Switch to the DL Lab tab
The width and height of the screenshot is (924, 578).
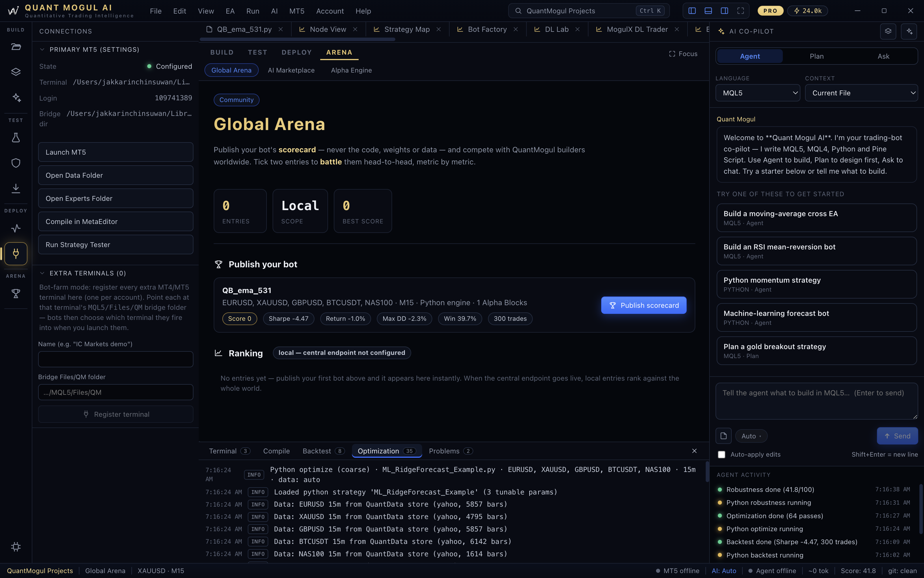(556, 29)
